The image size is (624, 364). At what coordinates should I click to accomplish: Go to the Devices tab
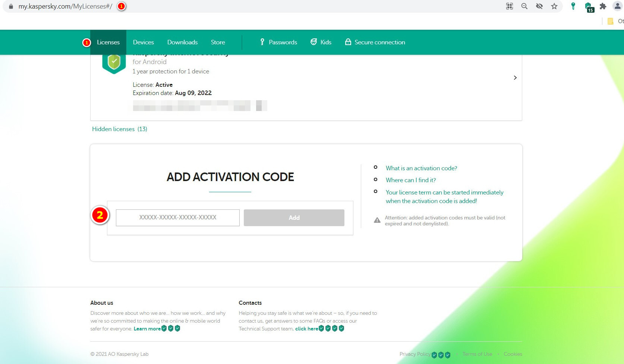(x=143, y=42)
